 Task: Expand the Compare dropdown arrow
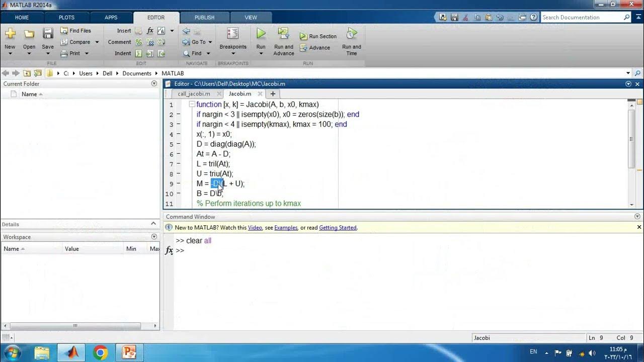(97, 42)
